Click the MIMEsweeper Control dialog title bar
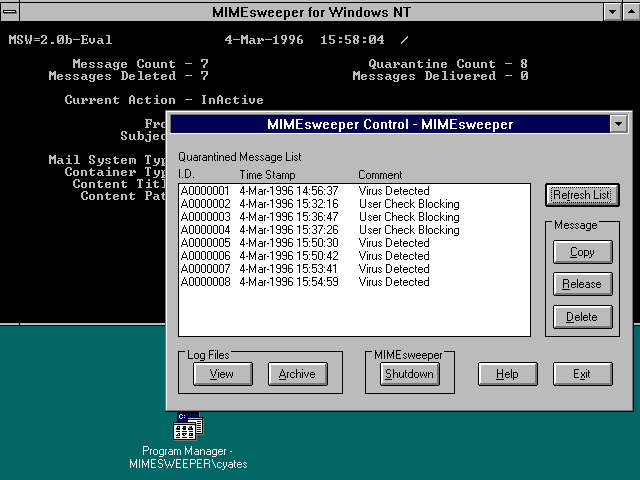The width and height of the screenshot is (640, 480). click(x=390, y=124)
